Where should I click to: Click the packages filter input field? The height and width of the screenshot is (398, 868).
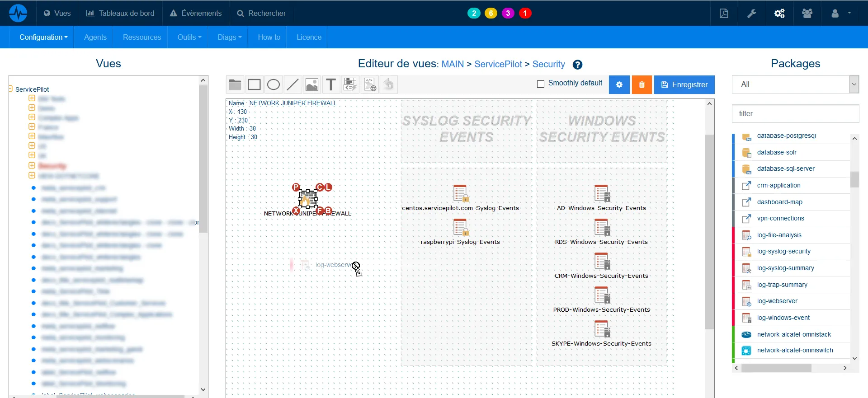[x=795, y=114]
